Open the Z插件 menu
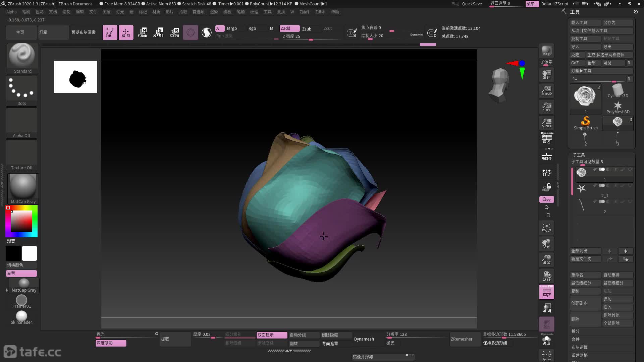 click(x=304, y=12)
